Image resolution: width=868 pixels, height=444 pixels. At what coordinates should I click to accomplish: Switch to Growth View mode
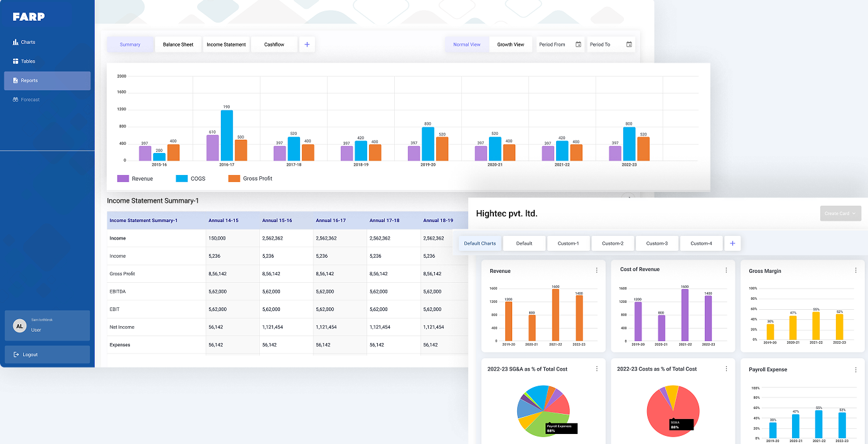(511, 44)
